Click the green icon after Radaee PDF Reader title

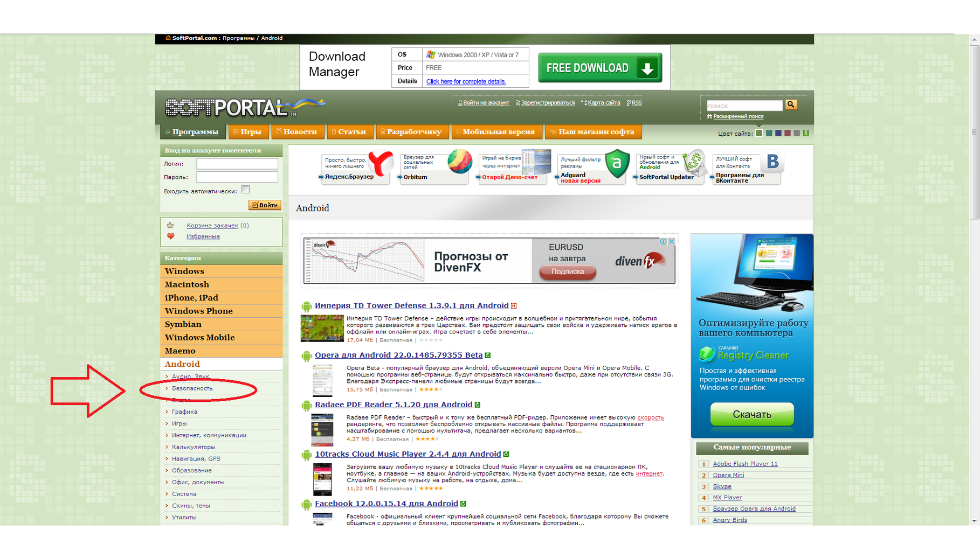(478, 405)
